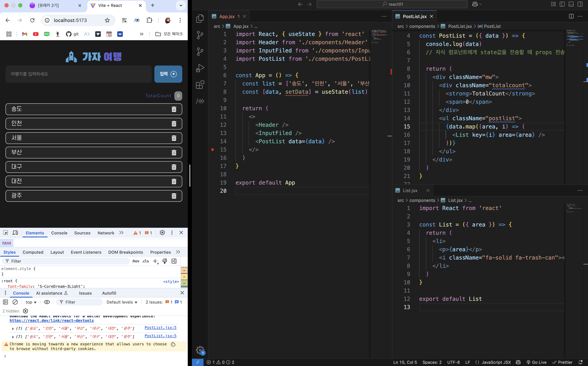Open the VS Code Explorer view
The image size is (588, 366).
(200, 18)
